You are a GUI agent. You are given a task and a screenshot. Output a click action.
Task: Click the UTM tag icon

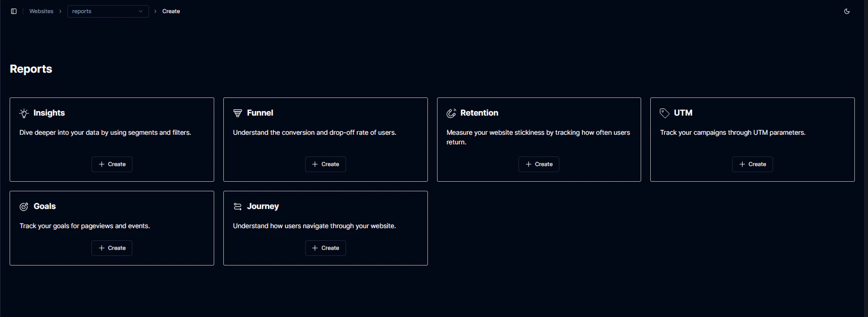[664, 113]
